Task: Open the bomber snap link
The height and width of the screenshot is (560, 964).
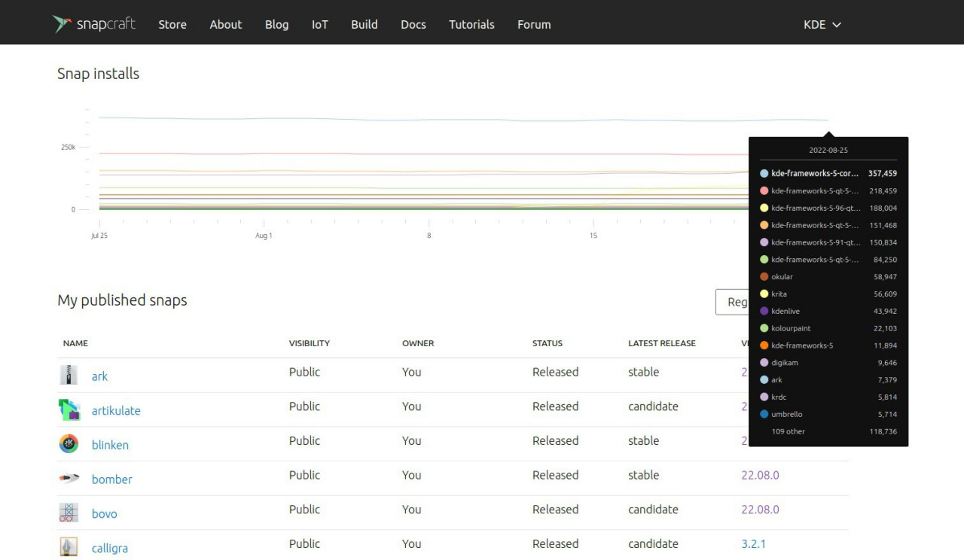Action: (x=111, y=479)
